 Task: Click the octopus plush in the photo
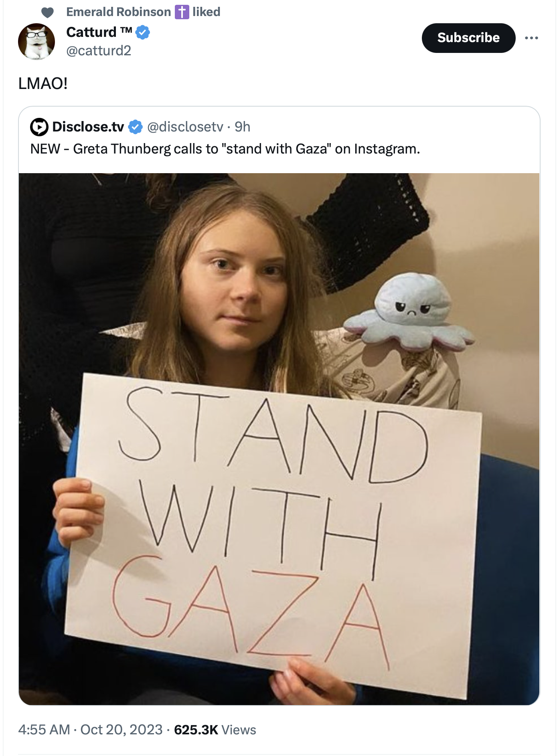point(409,313)
